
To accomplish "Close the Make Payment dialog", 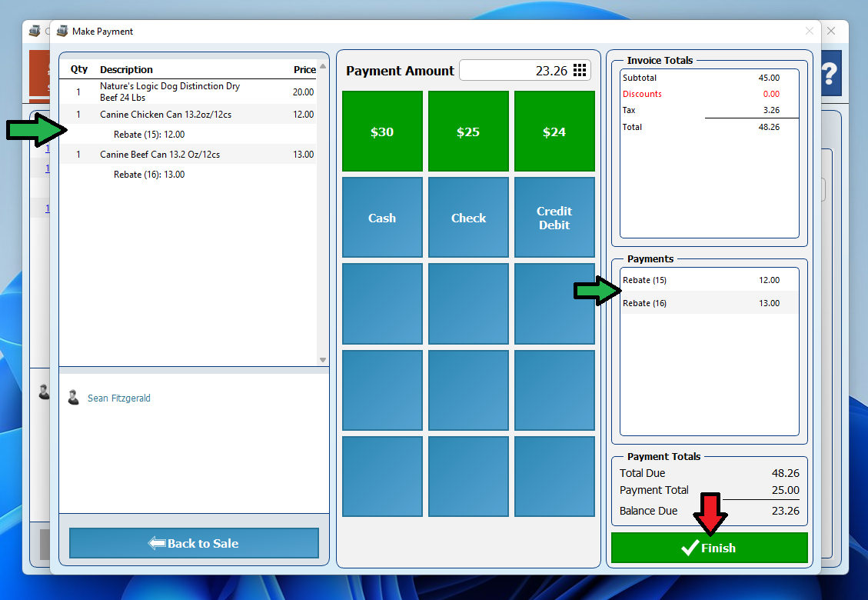I will 809,32.
